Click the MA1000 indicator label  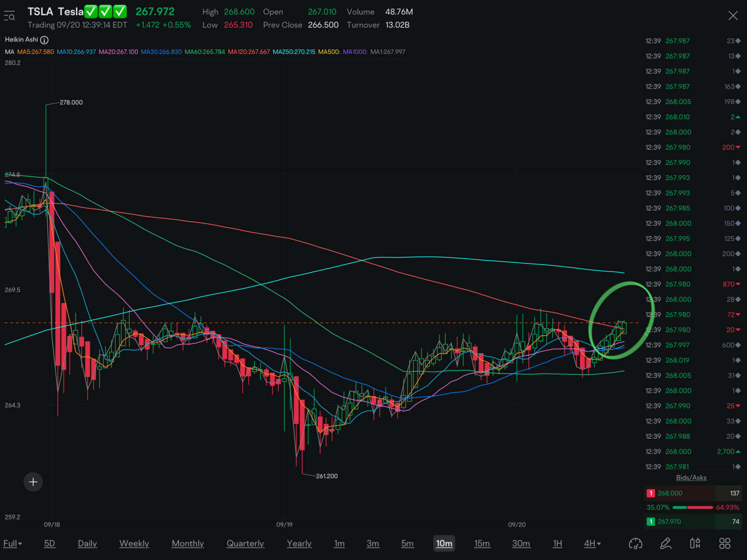355,52
